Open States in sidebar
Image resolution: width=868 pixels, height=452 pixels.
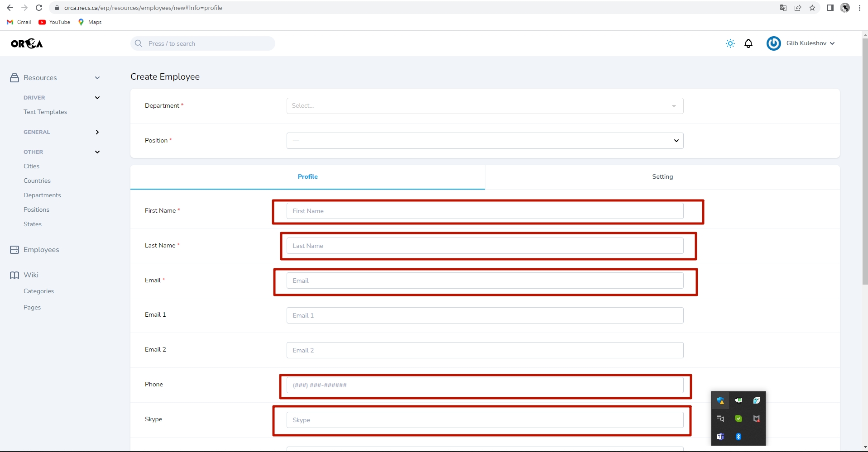33,224
